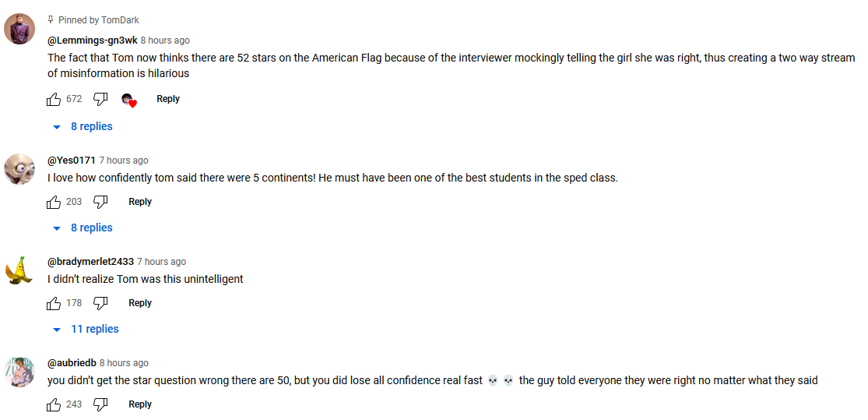Reply to the pinned comment about 52 stars
Viewport: 868px width, 420px height.
click(167, 99)
